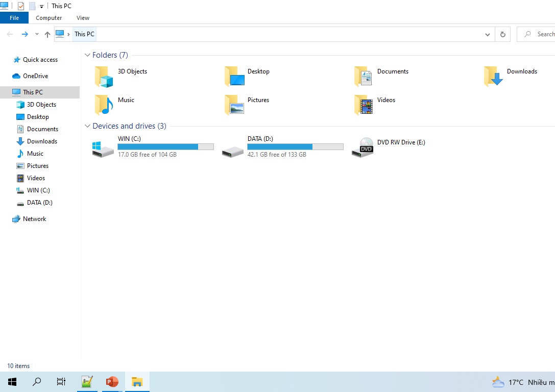Click the DATA (D:) drive icon in main pane

coord(232,152)
